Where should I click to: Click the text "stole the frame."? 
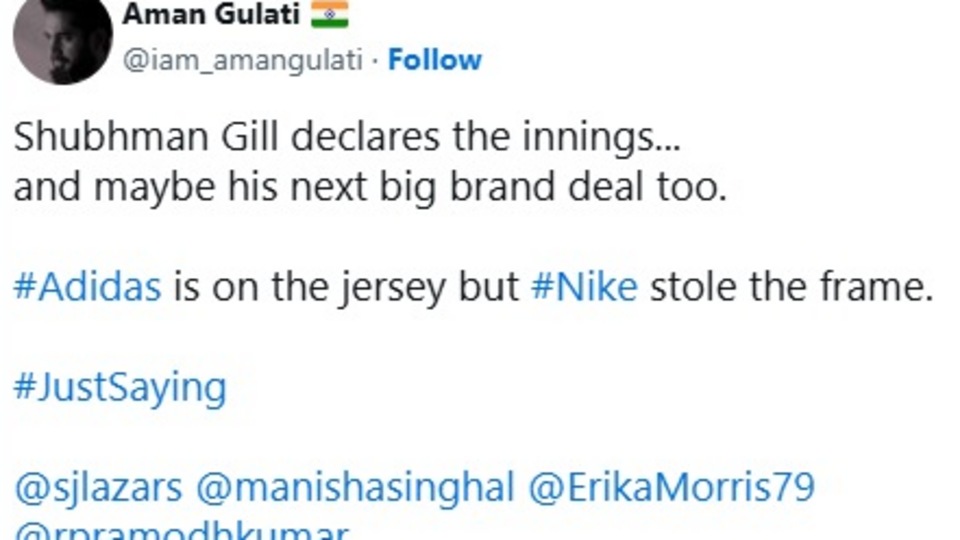point(791,288)
